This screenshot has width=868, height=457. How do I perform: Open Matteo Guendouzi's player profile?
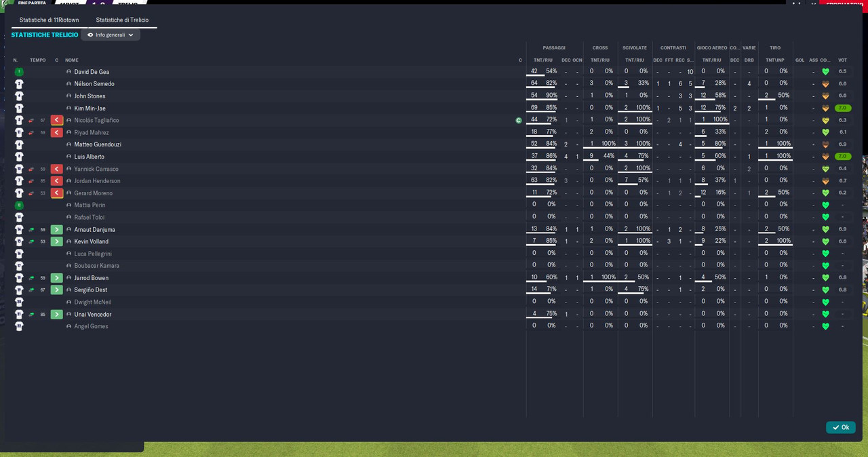click(x=98, y=144)
